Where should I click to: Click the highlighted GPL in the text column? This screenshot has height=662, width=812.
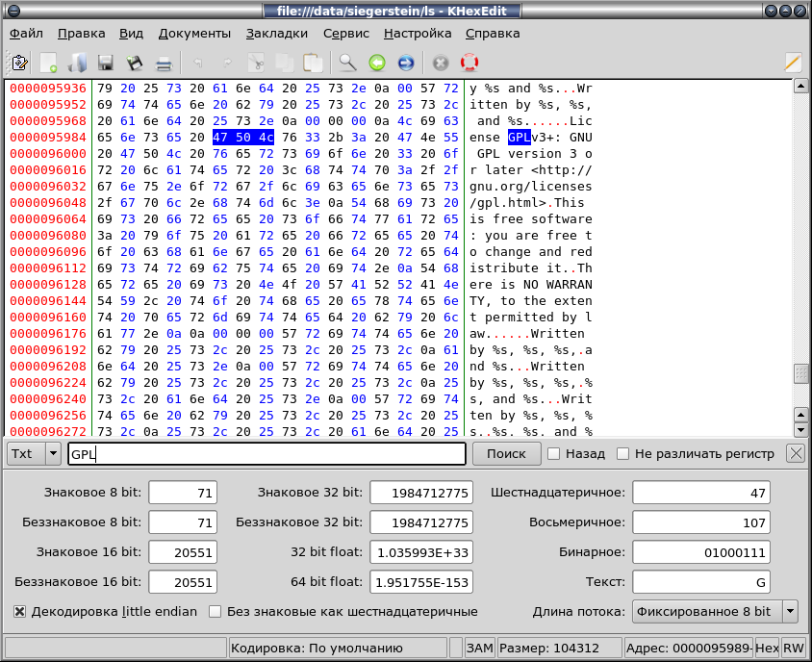519,138
